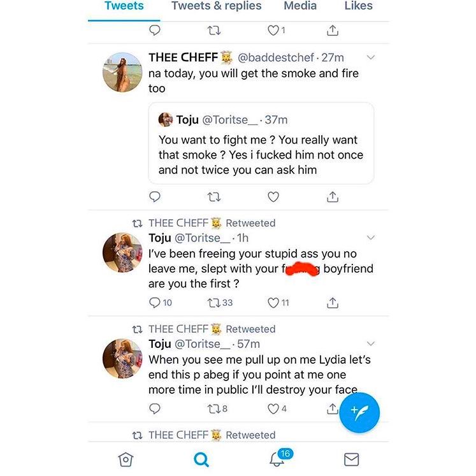This screenshot has width=476, height=476.
Task: Like the 'smoke and fire' tweet
Action: [273, 198]
